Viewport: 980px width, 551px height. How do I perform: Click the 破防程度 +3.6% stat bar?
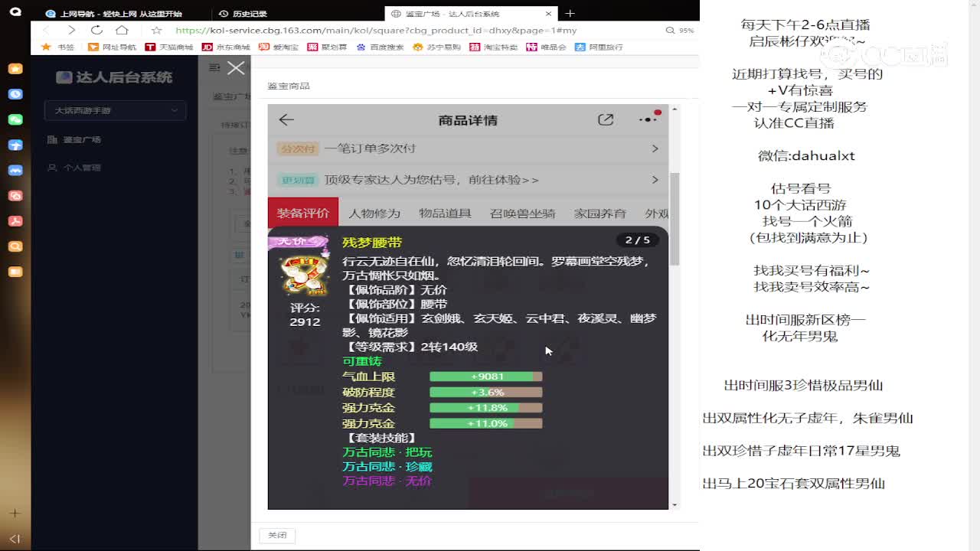[486, 392]
